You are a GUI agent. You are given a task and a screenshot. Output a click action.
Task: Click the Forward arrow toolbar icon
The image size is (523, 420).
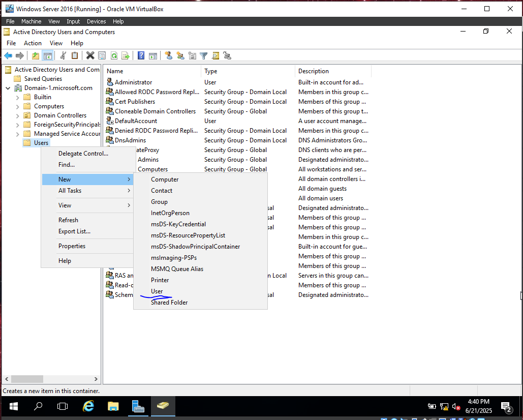pos(20,56)
